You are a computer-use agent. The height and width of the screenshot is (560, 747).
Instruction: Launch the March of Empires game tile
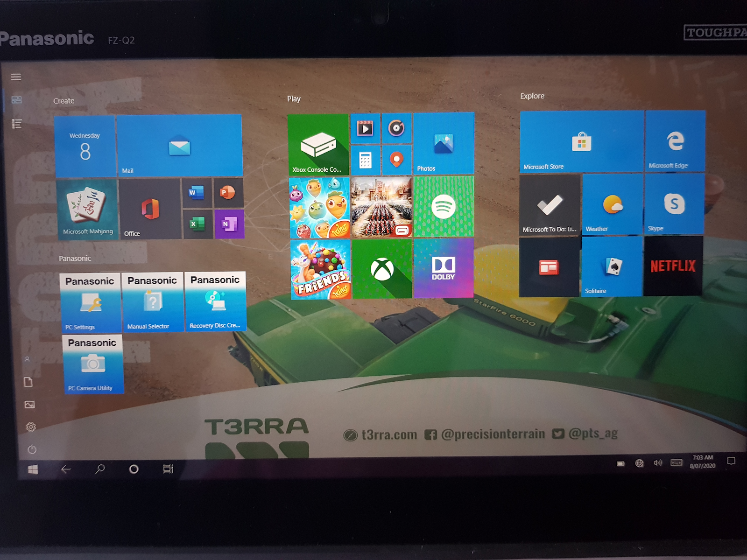click(381, 207)
